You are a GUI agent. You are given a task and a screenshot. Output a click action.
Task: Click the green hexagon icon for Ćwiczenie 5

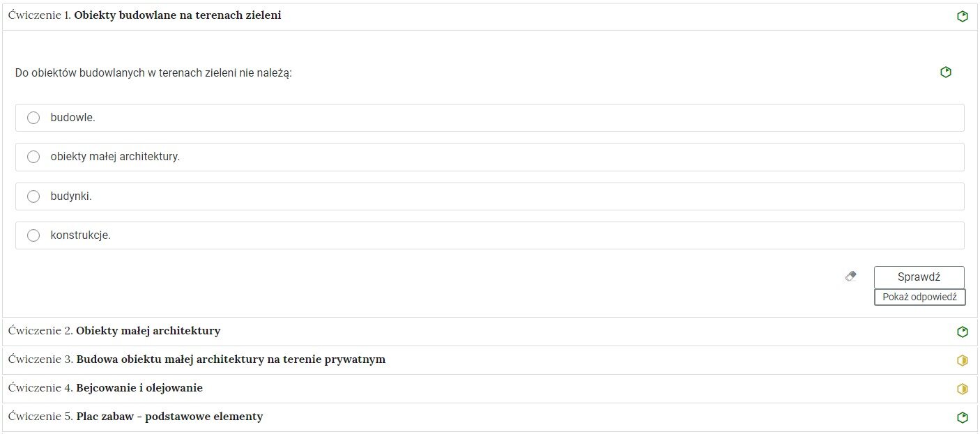pyautogui.click(x=963, y=417)
